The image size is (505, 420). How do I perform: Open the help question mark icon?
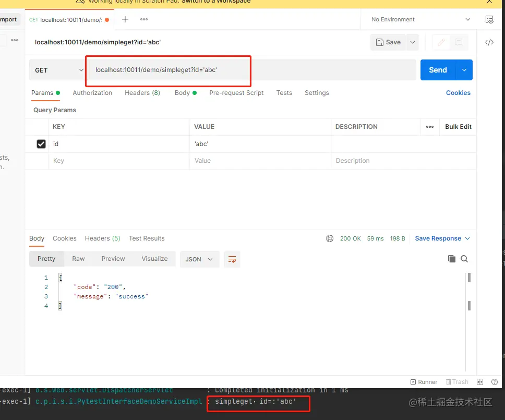coord(495,382)
